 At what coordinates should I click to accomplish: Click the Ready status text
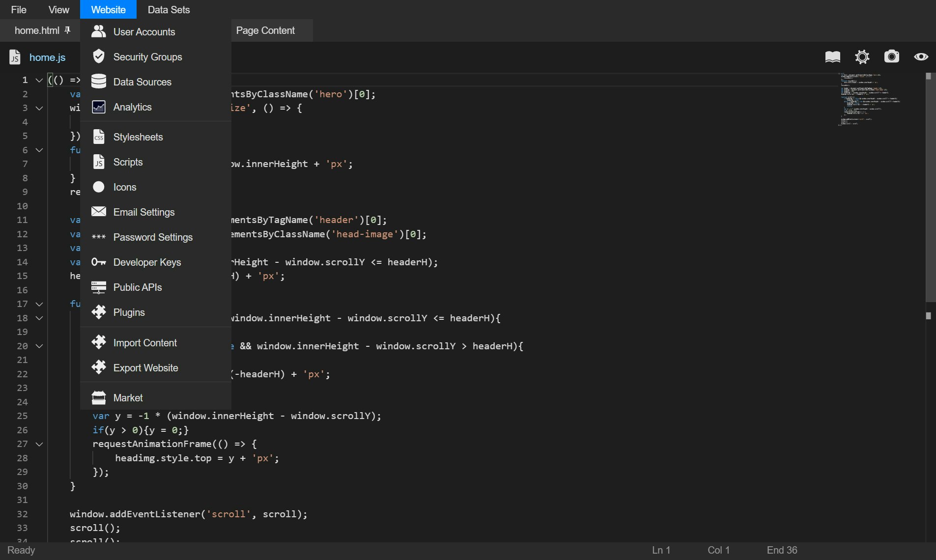21,550
